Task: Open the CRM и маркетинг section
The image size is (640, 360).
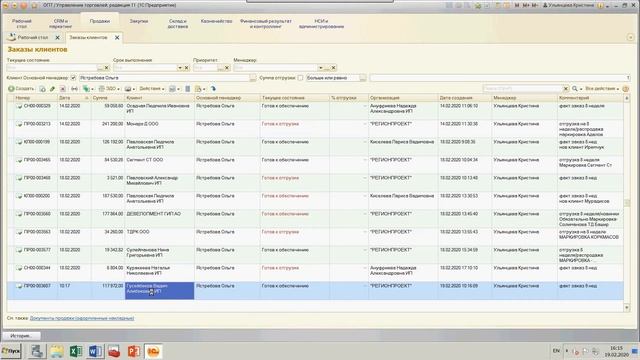Action: (x=60, y=24)
